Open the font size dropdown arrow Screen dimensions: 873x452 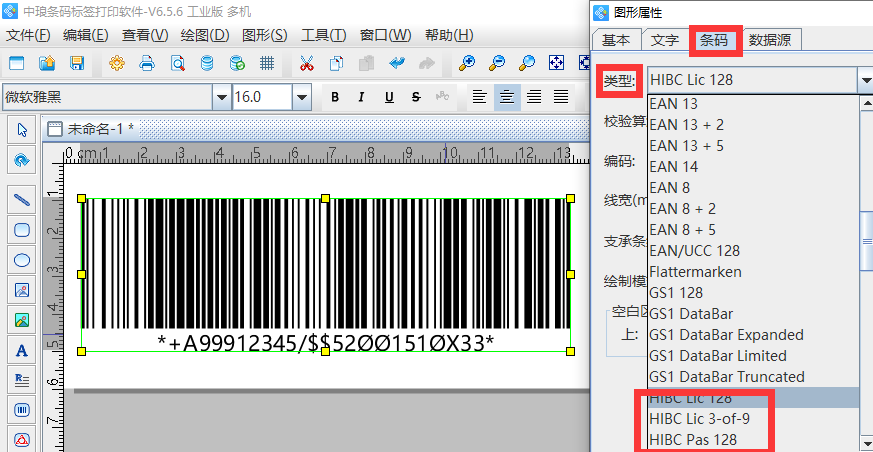click(302, 97)
